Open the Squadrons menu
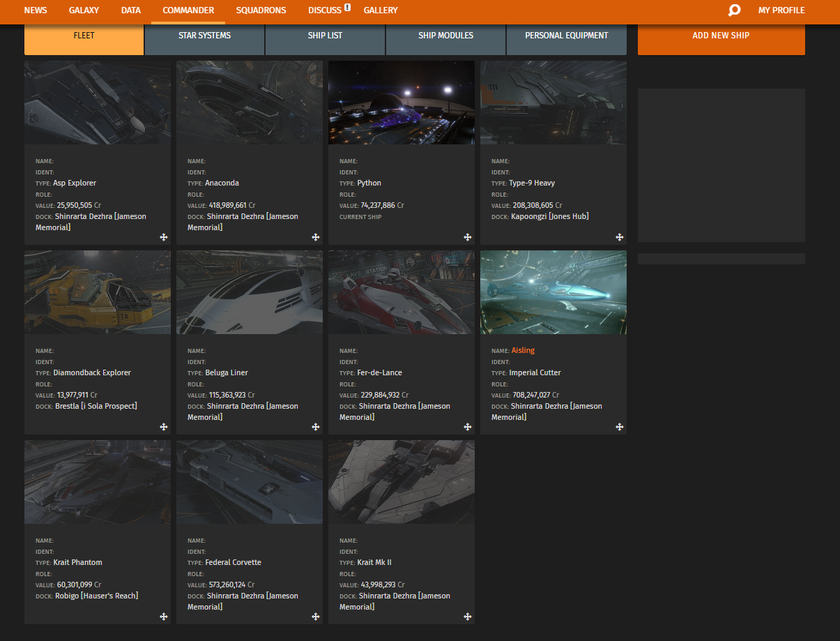The height and width of the screenshot is (641, 840). pyautogui.click(x=261, y=10)
